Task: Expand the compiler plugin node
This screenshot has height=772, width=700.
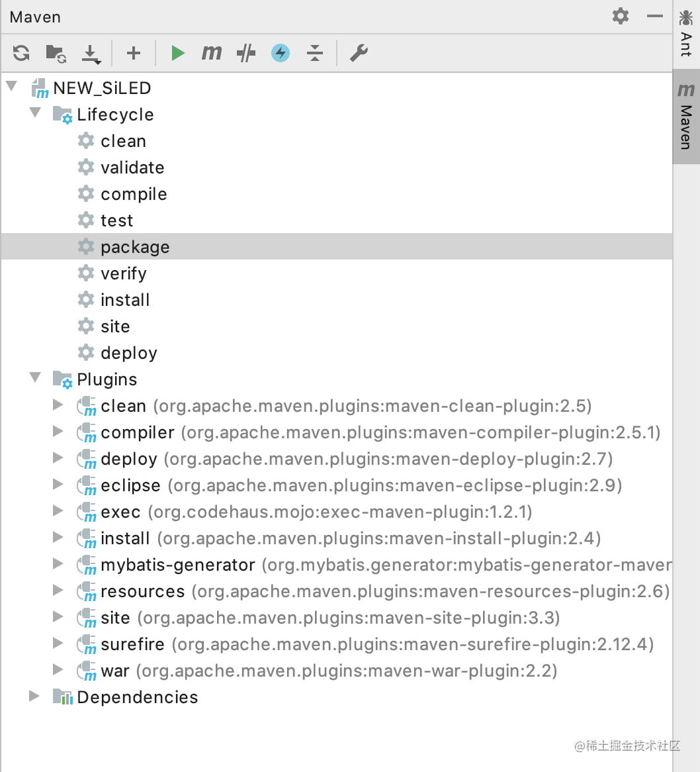Action: point(58,431)
